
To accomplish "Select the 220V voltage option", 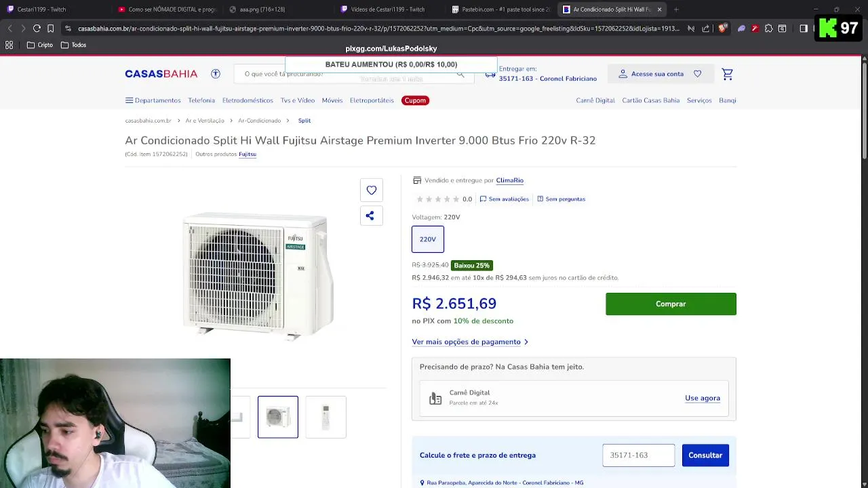I will point(428,239).
